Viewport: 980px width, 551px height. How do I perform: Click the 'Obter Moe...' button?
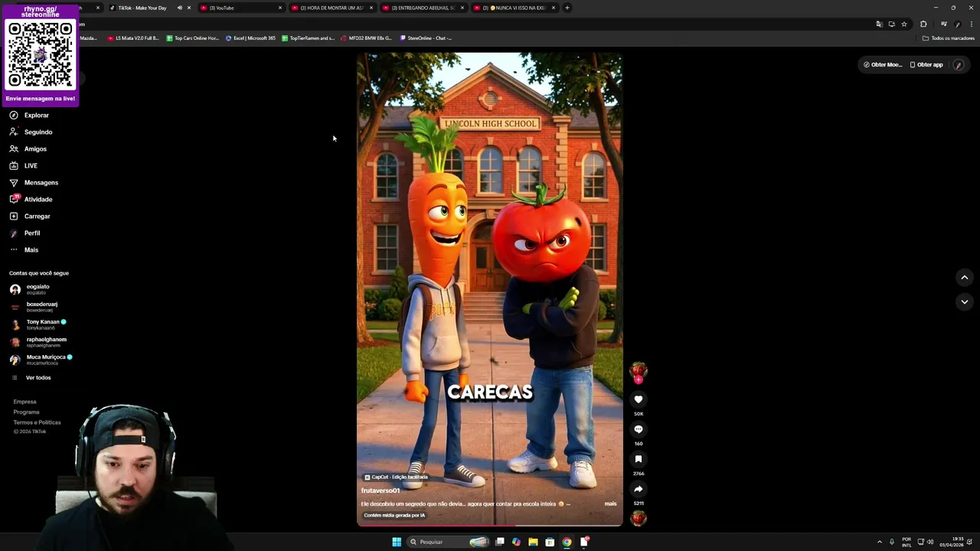[883, 64]
